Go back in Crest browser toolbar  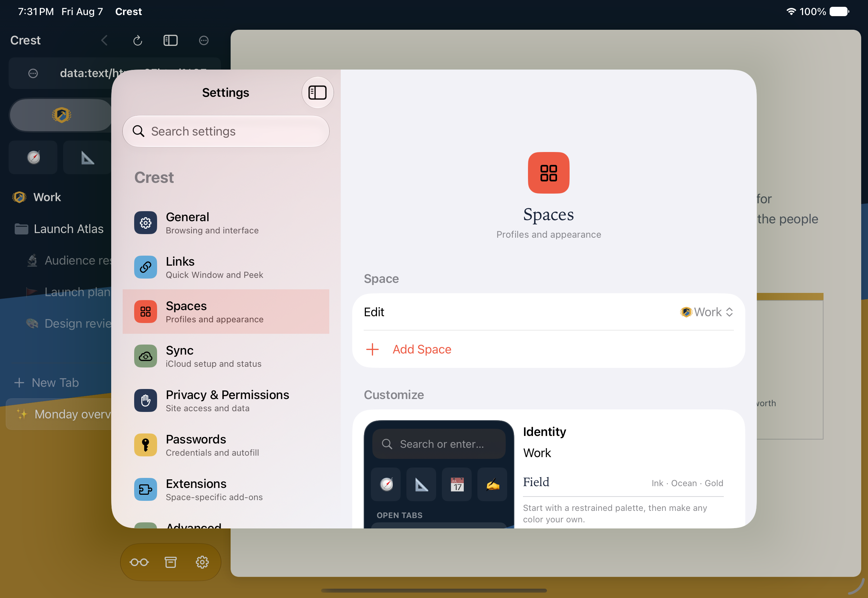coord(105,41)
